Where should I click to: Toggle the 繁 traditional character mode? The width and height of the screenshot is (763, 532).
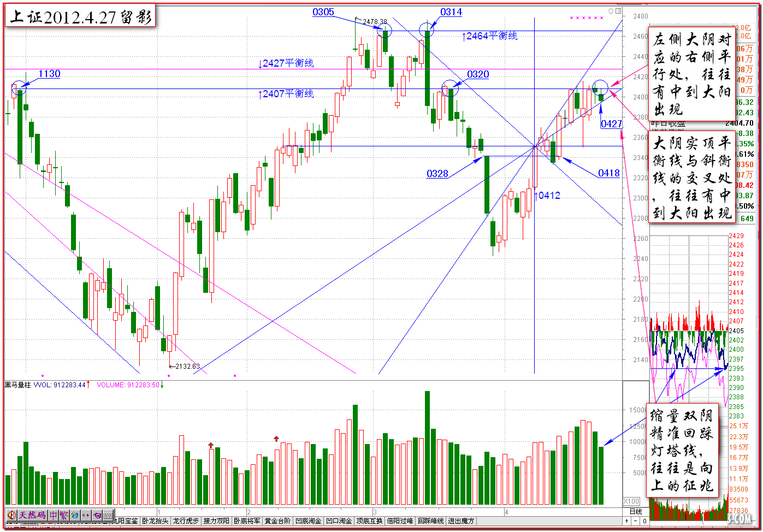(64, 515)
